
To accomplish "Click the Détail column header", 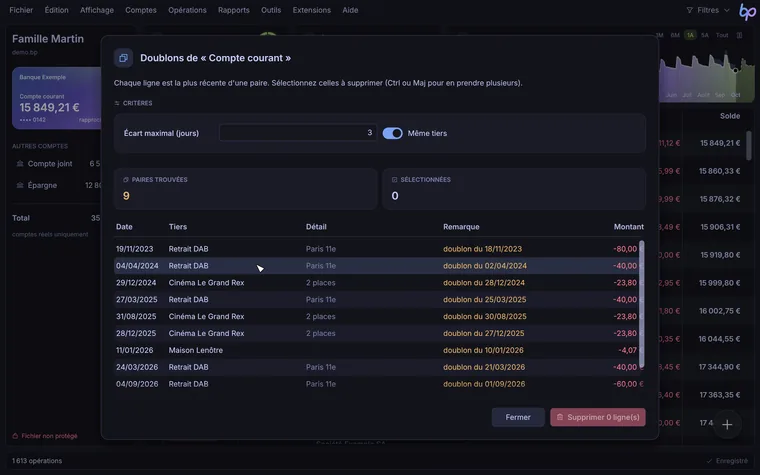I will pos(316,226).
